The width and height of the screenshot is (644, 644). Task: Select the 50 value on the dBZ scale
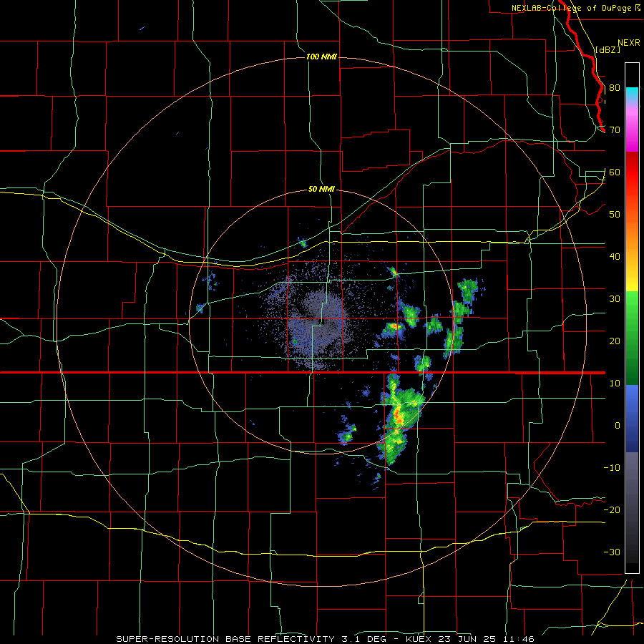point(615,215)
